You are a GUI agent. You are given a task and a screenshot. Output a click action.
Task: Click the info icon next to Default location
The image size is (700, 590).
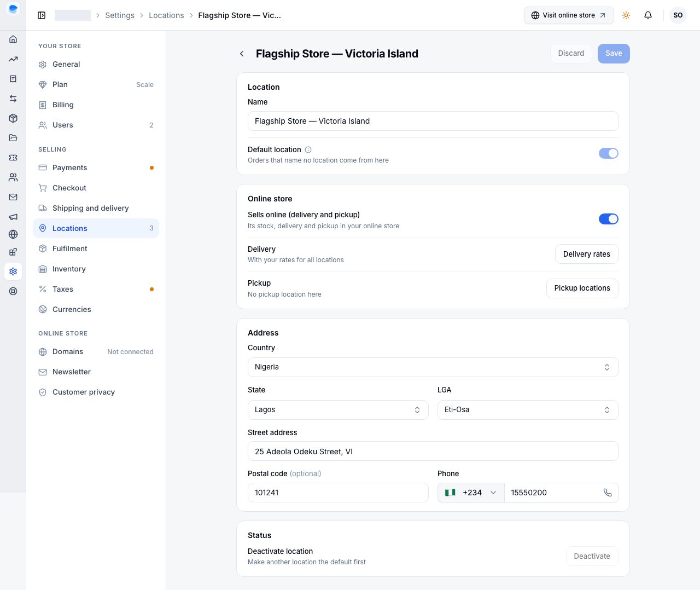click(x=308, y=149)
